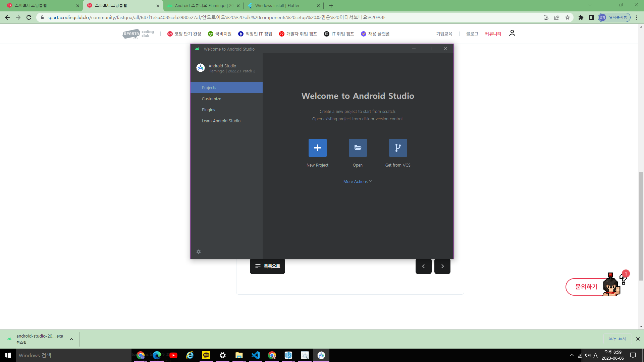Click the install app icon in address bar

tap(546, 17)
